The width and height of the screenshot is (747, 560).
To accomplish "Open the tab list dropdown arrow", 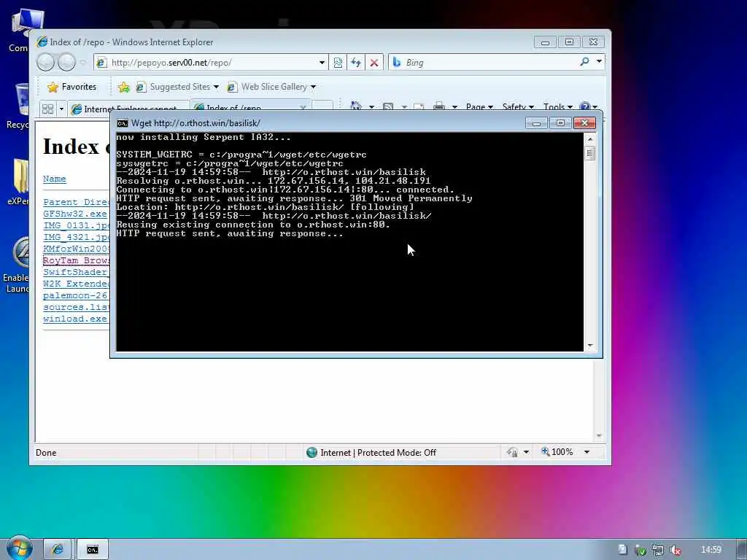I will pyautogui.click(x=61, y=109).
